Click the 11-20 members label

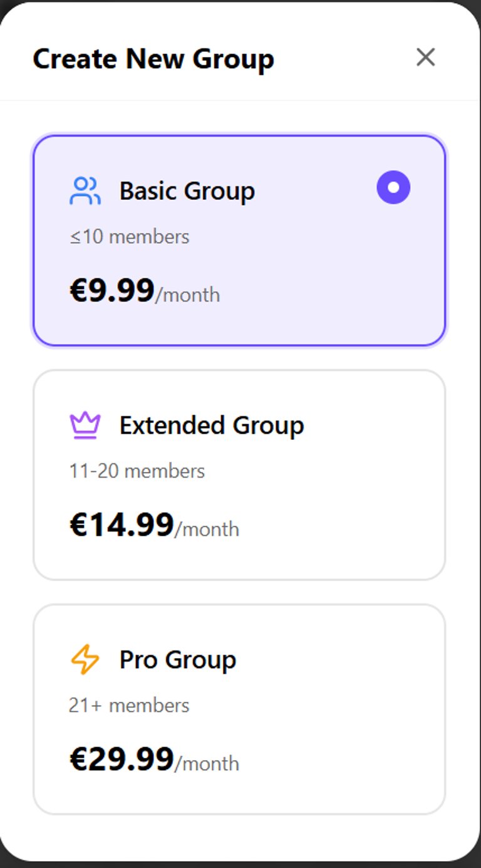(x=137, y=471)
